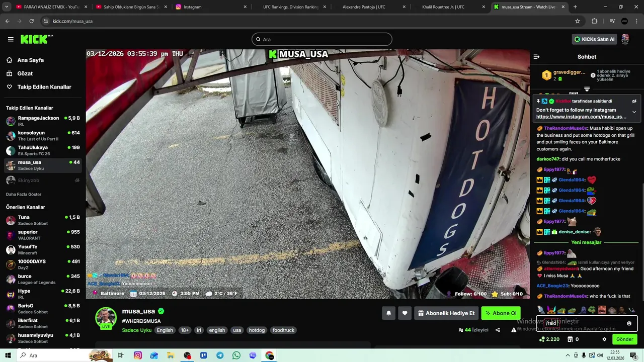Screen dimensions: 644x362
Task: Open the chat shop icon
Action: coord(570,339)
